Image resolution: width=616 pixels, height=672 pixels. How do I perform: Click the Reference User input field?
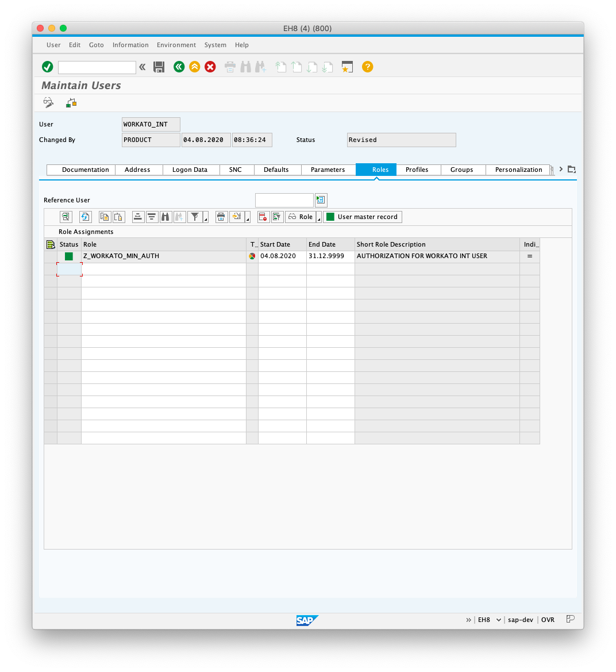(x=284, y=200)
